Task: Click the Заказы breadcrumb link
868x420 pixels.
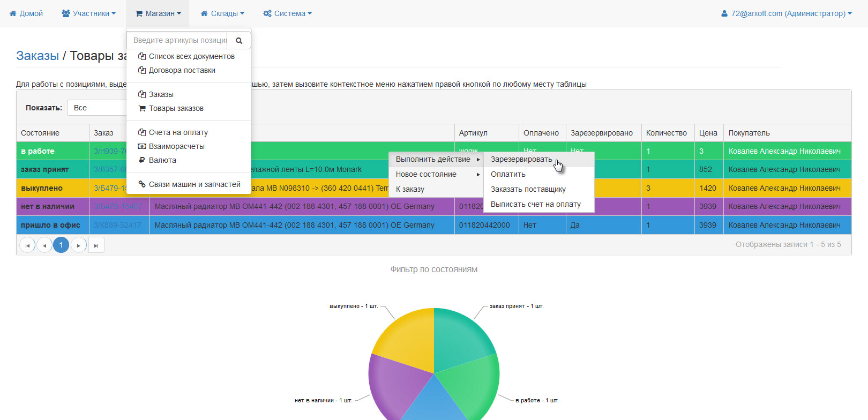Action: (38, 56)
